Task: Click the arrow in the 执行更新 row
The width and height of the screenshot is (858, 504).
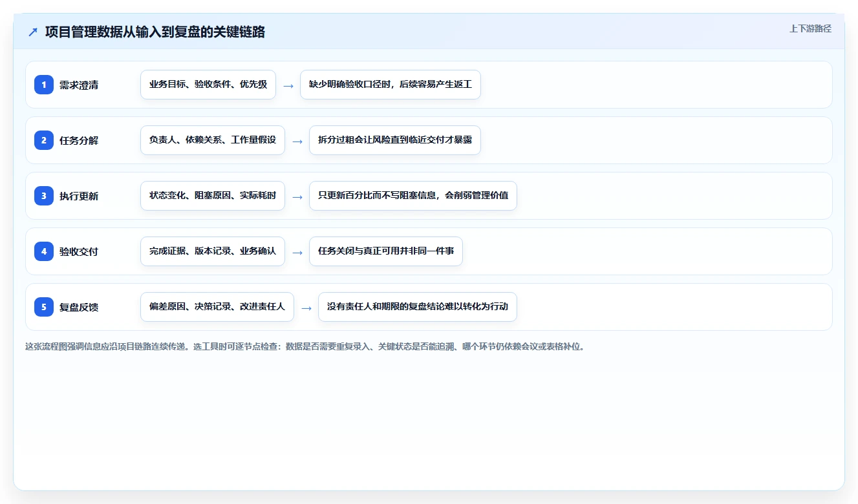Action: pyautogui.click(x=297, y=196)
